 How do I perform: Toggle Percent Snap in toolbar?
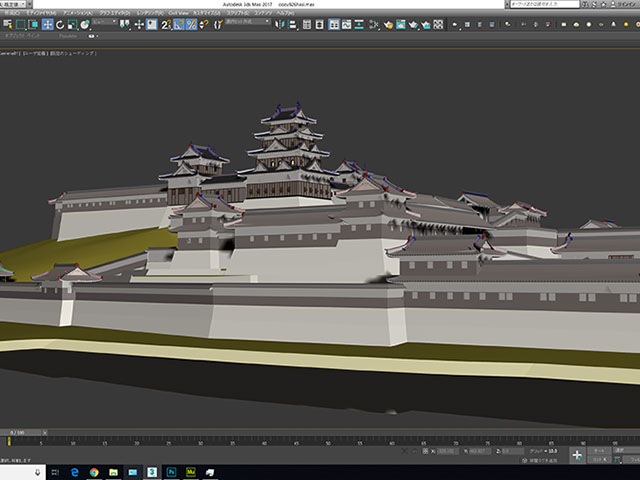(191, 24)
